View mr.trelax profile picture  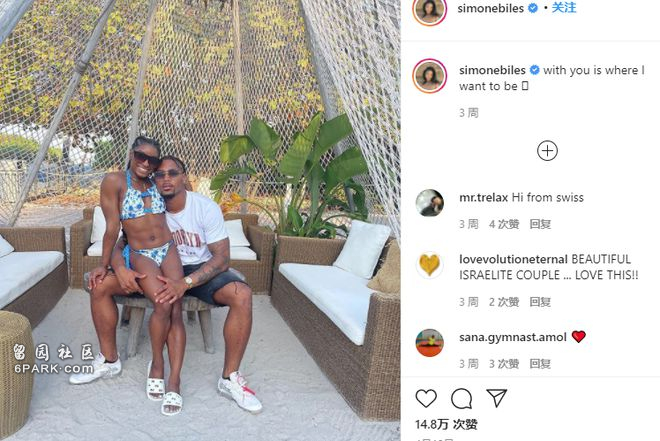(x=429, y=203)
